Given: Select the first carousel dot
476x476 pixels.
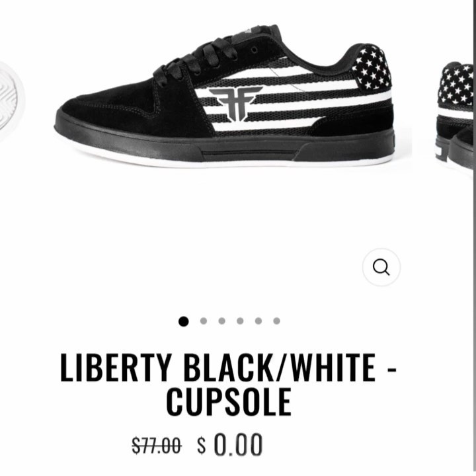Looking at the screenshot, I should coord(183,321).
